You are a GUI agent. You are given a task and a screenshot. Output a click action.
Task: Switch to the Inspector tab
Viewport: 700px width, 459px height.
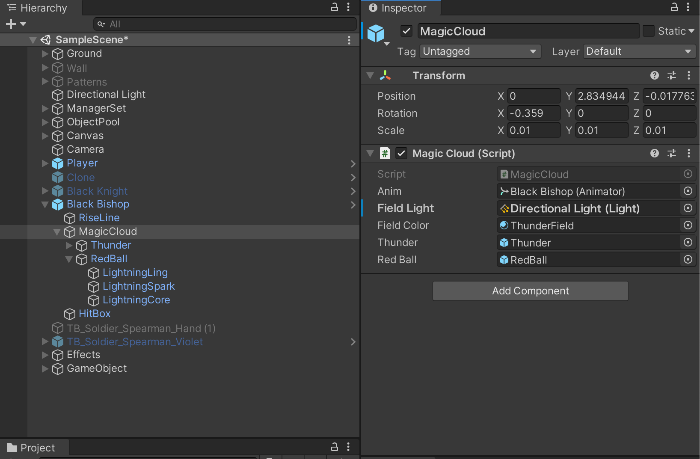pos(401,8)
